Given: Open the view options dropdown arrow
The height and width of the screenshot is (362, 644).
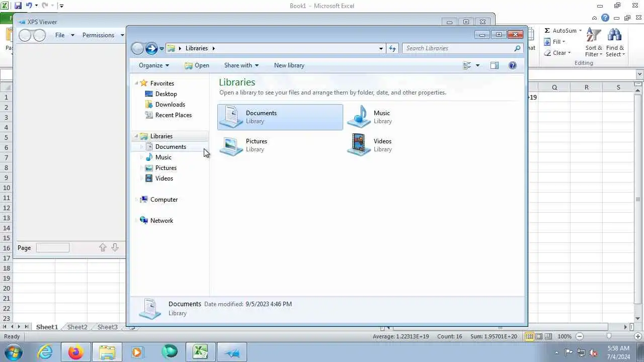Looking at the screenshot, I should click(x=477, y=65).
